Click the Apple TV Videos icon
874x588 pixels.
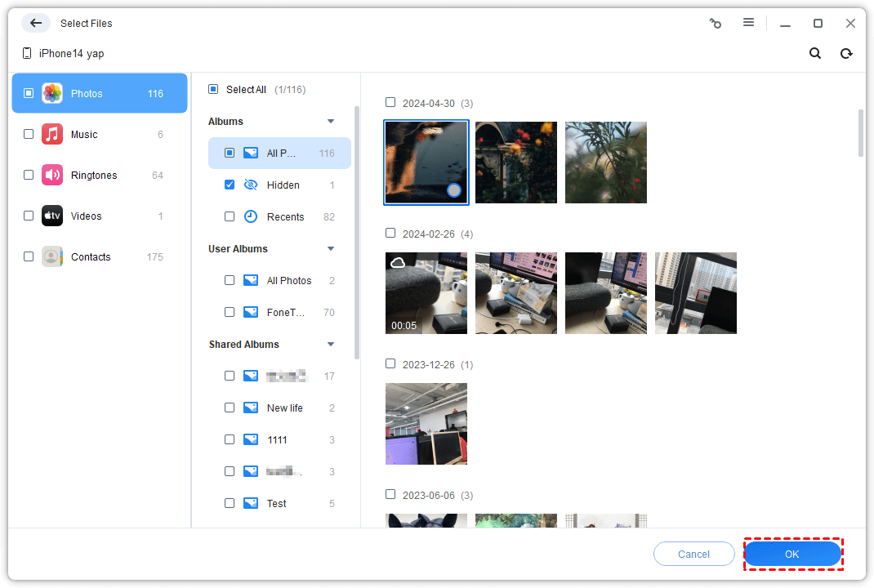tap(52, 216)
